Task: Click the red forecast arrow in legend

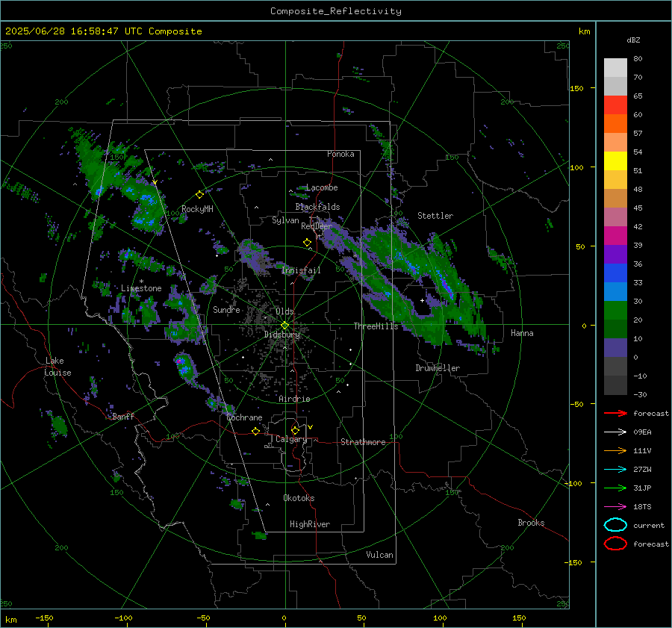Action: point(615,413)
